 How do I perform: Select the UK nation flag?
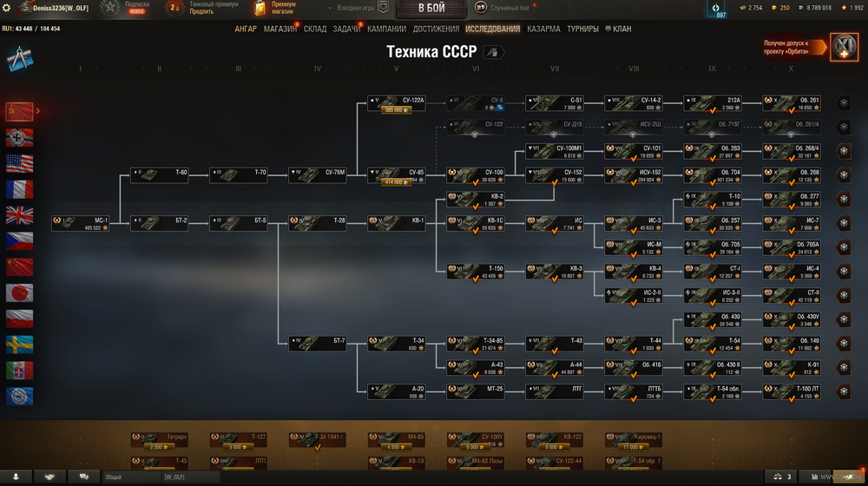pyautogui.click(x=19, y=215)
